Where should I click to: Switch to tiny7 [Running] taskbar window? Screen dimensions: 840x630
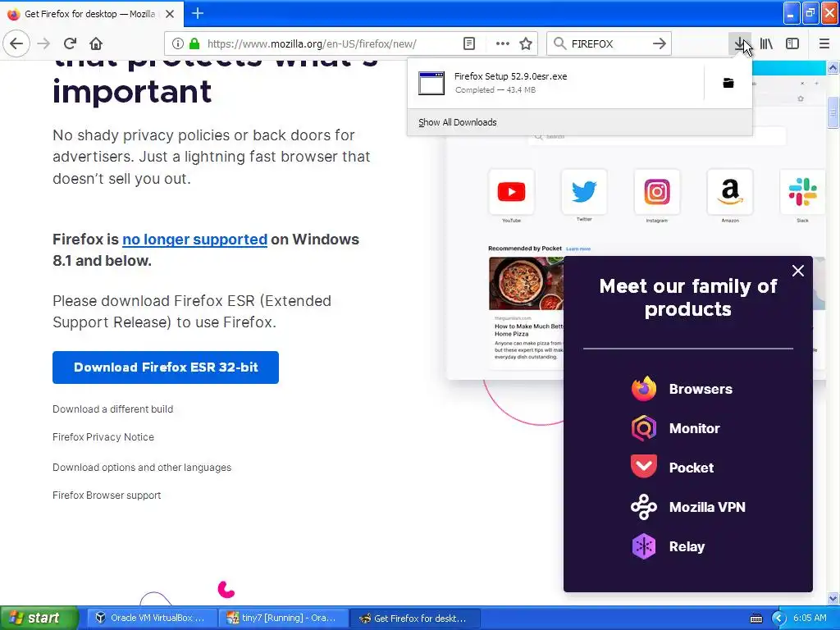(282, 618)
